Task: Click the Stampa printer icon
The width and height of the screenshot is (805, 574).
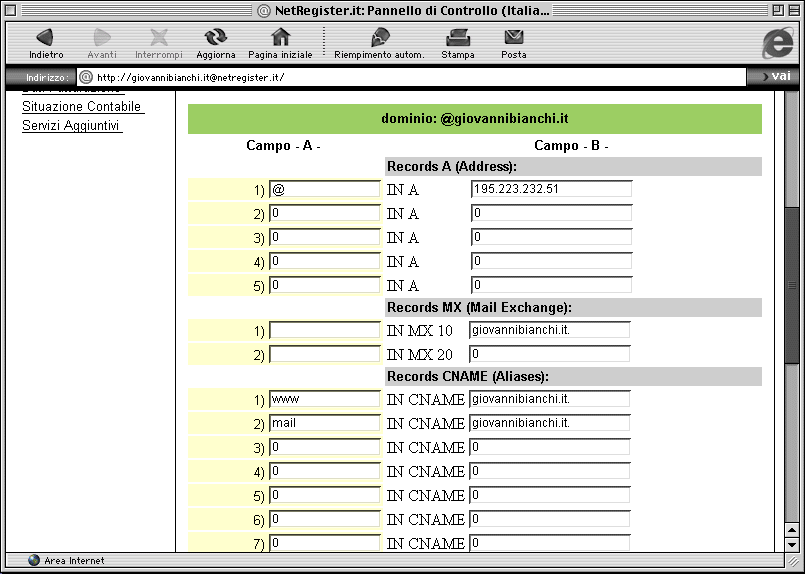Action: pos(458,37)
